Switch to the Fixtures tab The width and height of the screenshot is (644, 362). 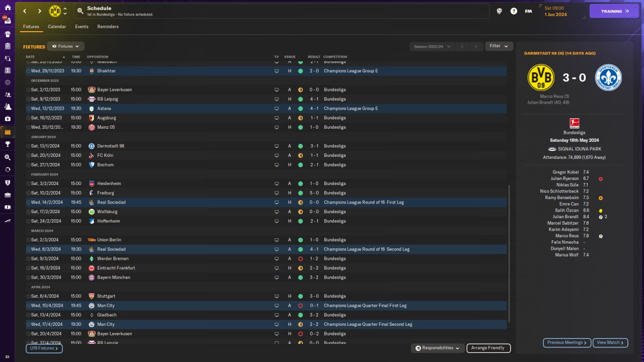[31, 27]
